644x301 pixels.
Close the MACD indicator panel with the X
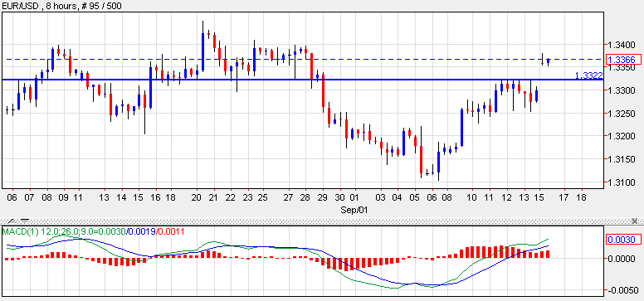point(635,221)
